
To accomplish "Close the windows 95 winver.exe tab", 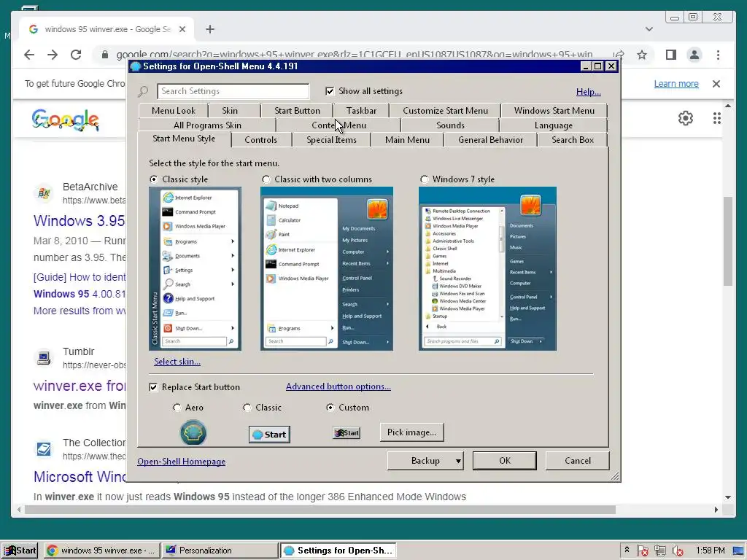I will coord(182,29).
